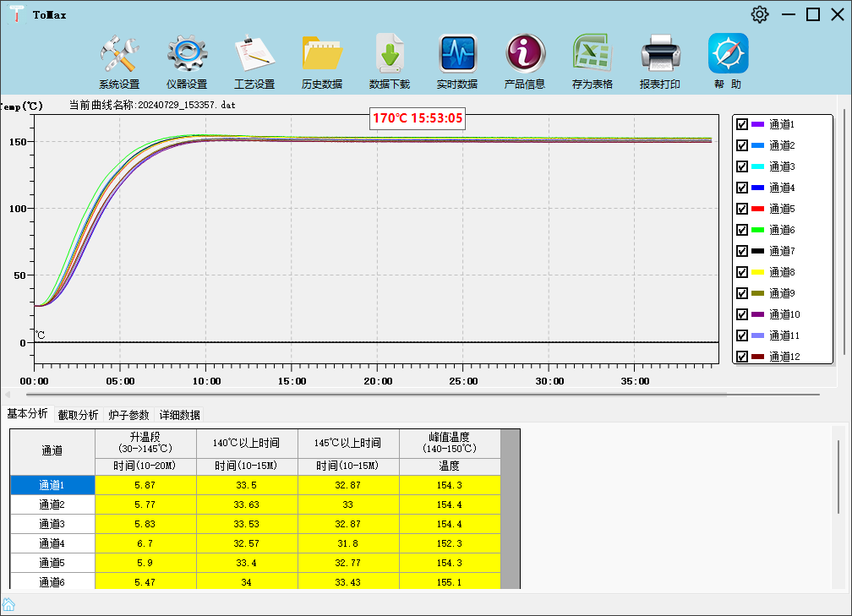This screenshot has height=616, width=852.
Task: Open 仪器设置 instrument settings gear icon
Action: tap(187, 55)
